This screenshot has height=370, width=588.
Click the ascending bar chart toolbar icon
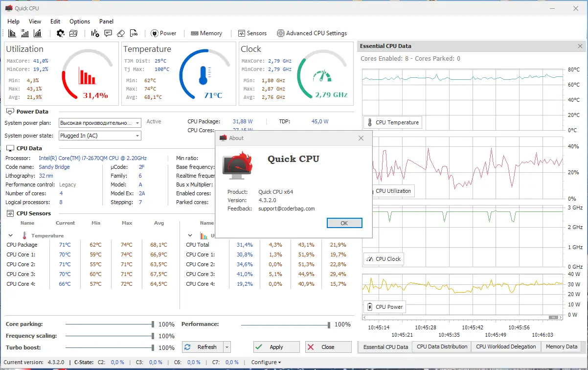click(x=38, y=33)
